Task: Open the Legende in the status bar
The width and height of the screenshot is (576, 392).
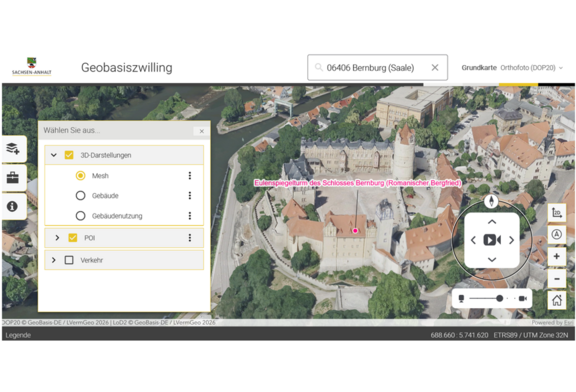Action: 18,335
